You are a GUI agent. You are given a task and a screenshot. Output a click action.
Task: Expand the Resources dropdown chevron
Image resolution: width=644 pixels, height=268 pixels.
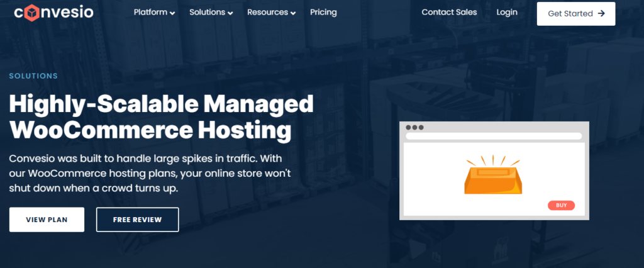click(294, 13)
